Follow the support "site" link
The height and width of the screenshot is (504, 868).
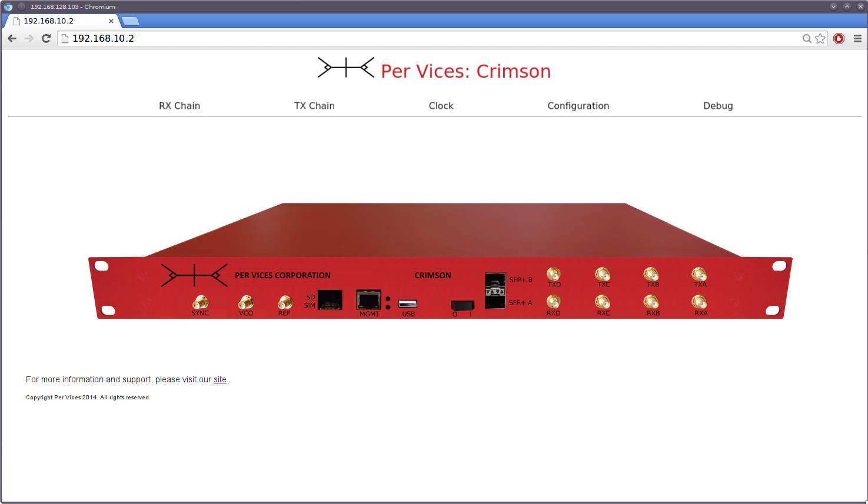pos(220,380)
